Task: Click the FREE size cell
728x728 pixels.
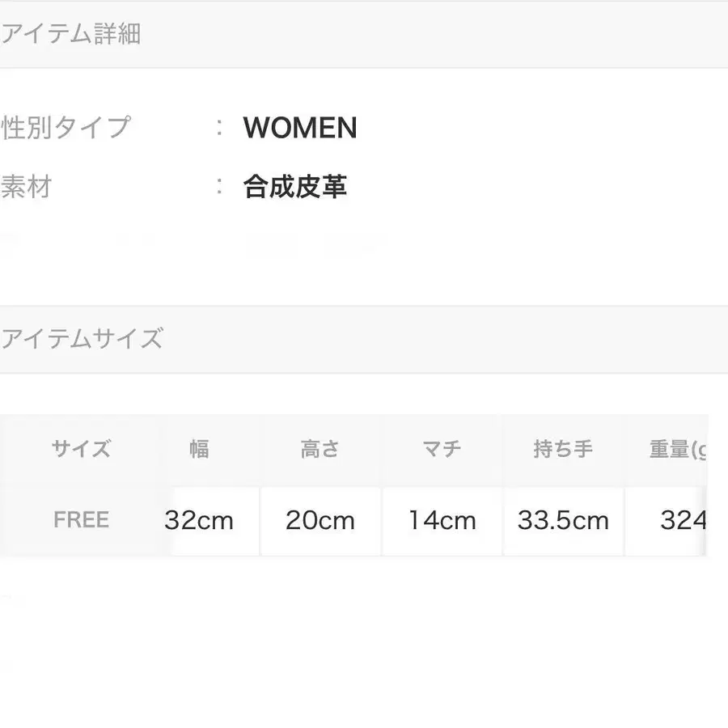Action: (81, 520)
